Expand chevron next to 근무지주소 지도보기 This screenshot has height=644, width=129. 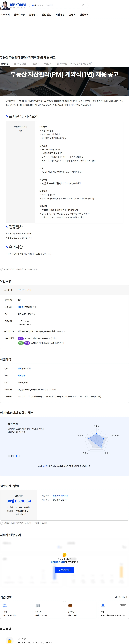tap(64, 332)
